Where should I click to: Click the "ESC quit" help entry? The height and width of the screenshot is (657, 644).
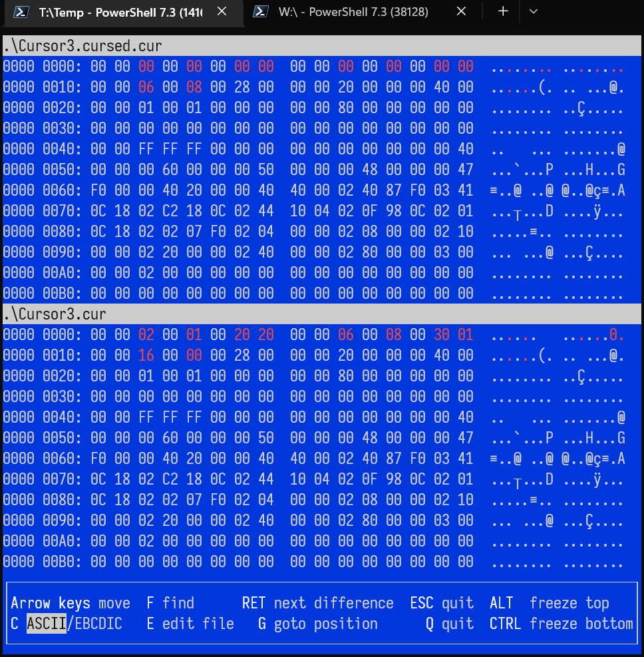click(x=442, y=603)
